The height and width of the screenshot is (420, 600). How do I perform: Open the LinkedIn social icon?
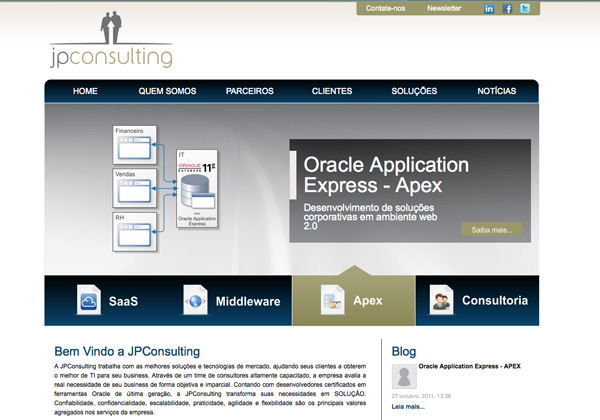pos(489,8)
